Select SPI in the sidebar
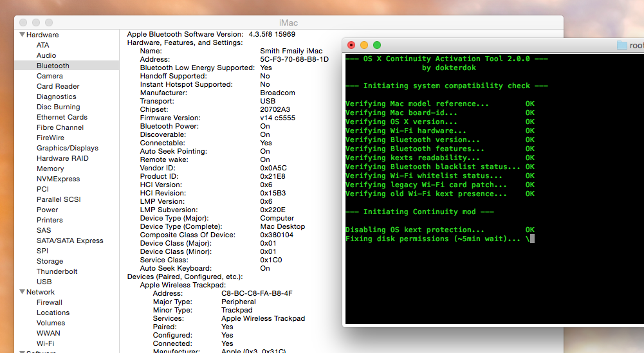This screenshot has height=353, width=644. [x=42, y=251]
